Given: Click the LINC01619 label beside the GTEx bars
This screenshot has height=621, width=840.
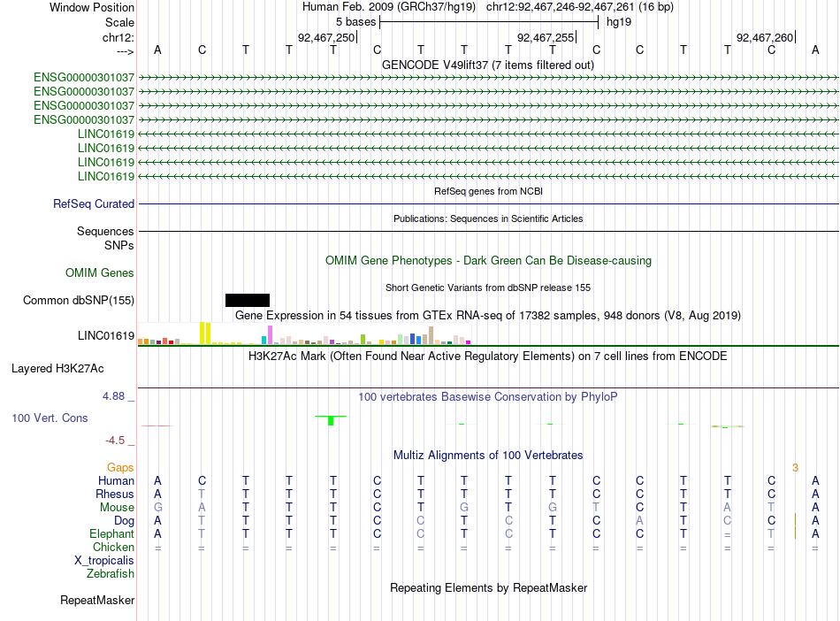Looking at the screenshot, I should 106,336.
